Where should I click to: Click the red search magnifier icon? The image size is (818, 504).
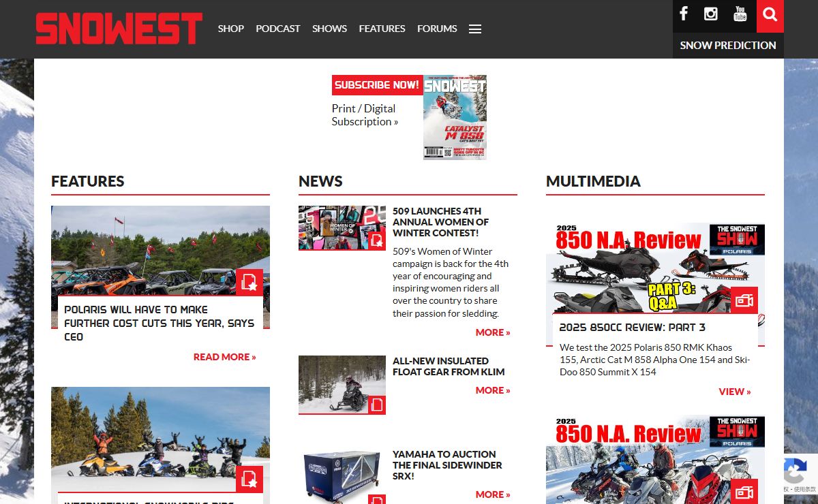[770, 15]
